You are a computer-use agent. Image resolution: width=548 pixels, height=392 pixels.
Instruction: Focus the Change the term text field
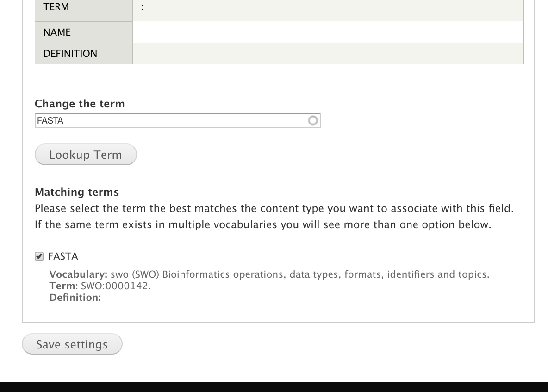pos(171,121)
